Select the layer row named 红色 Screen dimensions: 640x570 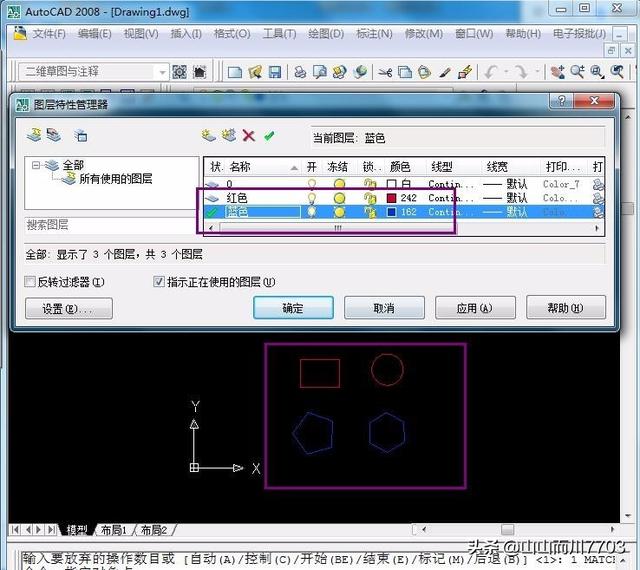tap(404, 198)
